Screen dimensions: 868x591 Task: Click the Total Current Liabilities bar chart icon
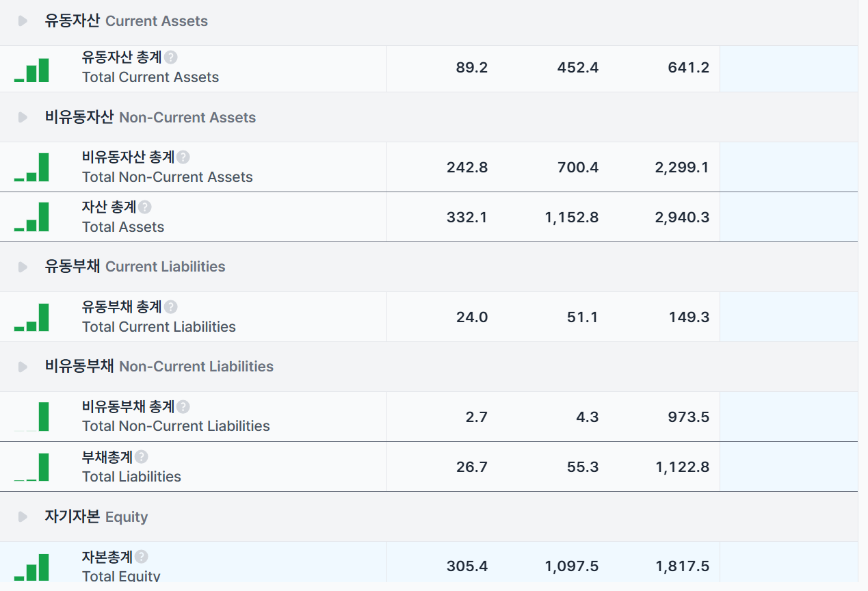(x=31, y=317)
